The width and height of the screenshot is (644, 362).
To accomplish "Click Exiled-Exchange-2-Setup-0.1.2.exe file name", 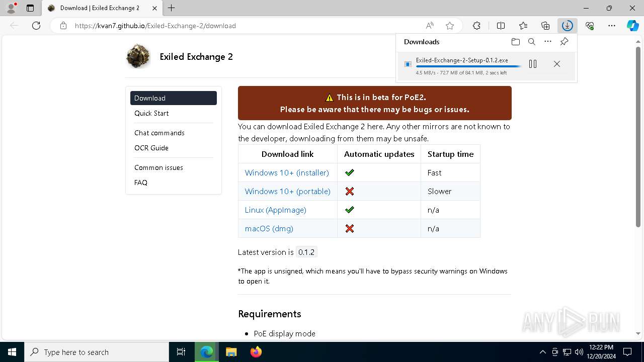I will [x=462, y=60].
